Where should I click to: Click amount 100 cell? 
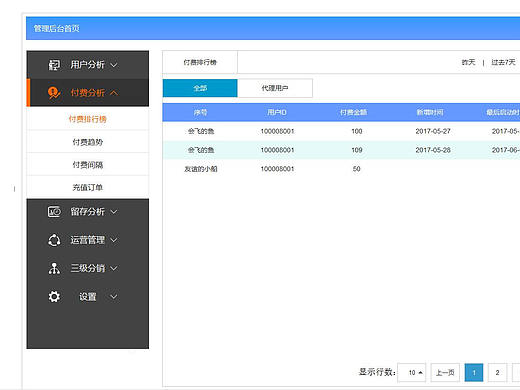(x=357, y=131)
